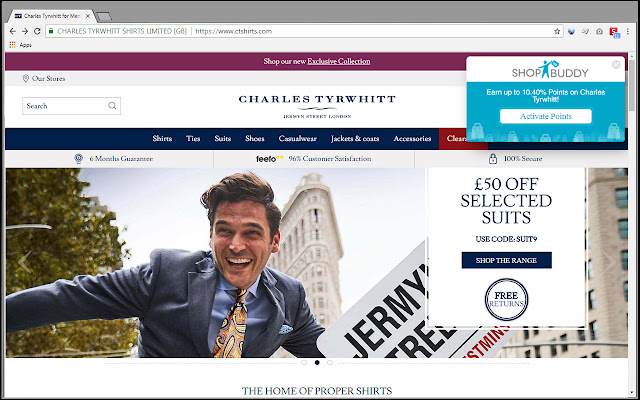The image size is (640, 400).
Task: Close the ShopBuddy popup
Action: 616,64
